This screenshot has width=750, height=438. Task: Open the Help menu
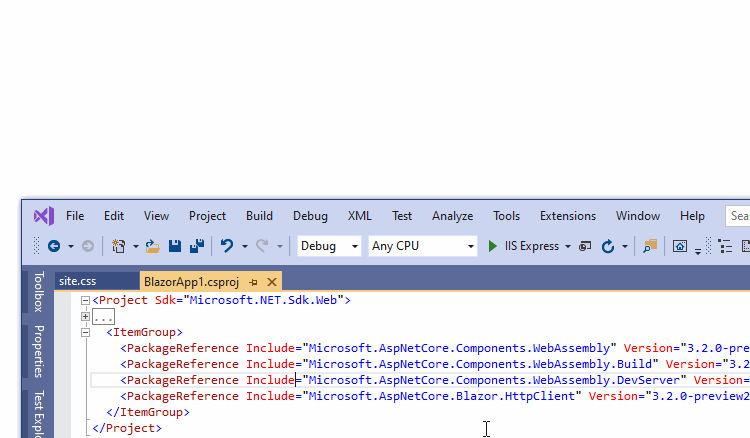tap(692, 216)
